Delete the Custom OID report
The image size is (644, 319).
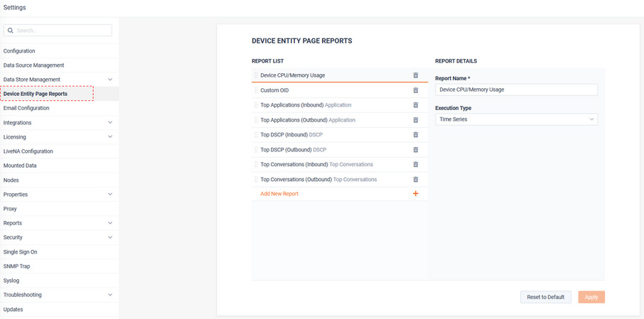[x=415, y=90]
